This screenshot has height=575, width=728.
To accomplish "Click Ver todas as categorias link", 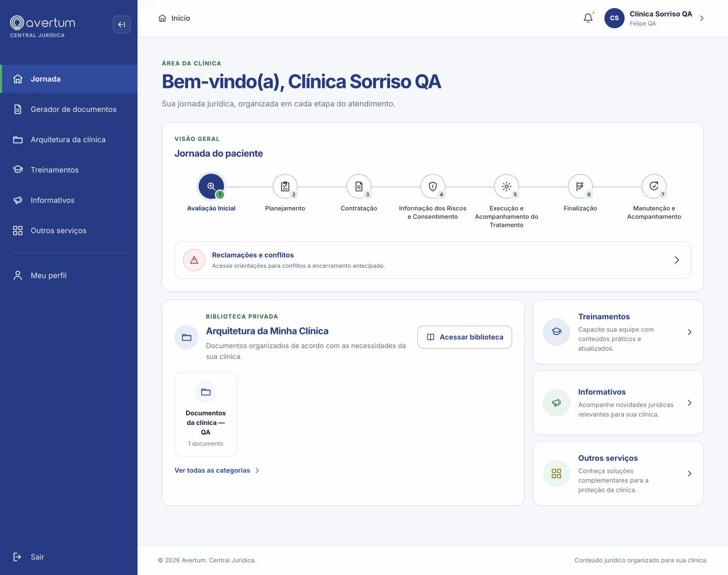I will [x=217, y=470].
